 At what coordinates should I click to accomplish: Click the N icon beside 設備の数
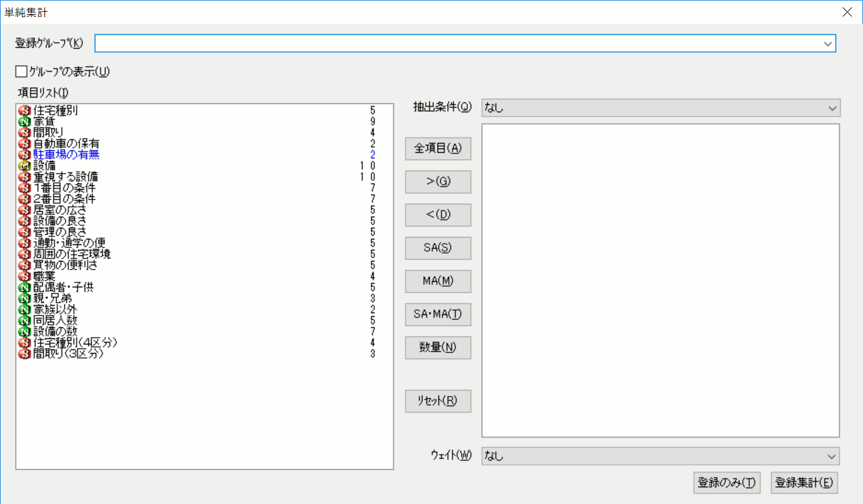click(x=25, y=331)
